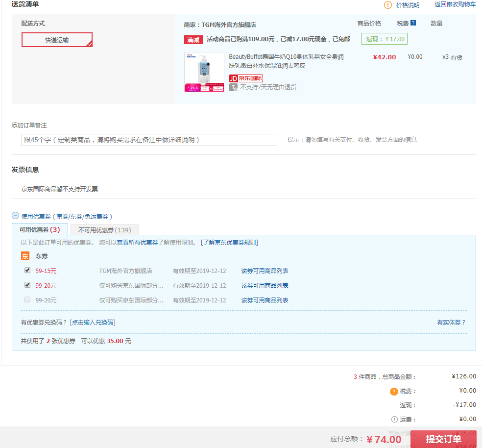Image resolution: width=482 pixels, height=448 pixels.
Task: Open 返回修改购物车 link
Action: (x=455, y=4)
